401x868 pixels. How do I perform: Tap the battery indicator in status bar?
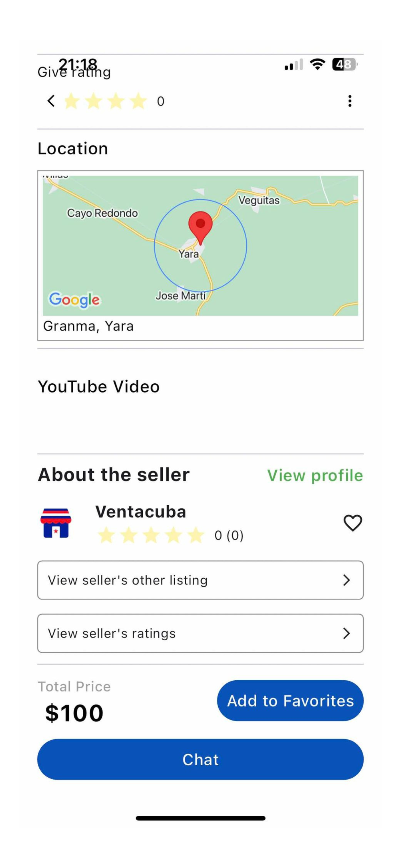[344, 64]
